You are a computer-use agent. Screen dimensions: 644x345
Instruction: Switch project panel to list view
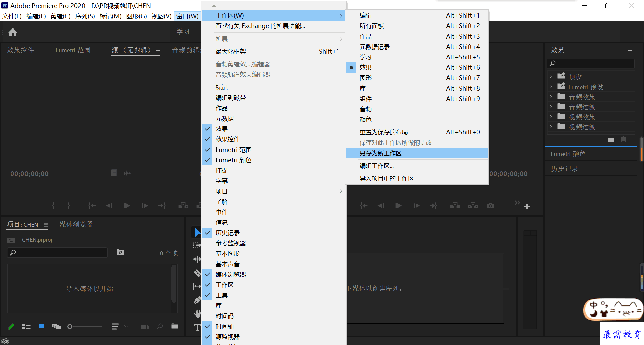[x=26, y=326]
